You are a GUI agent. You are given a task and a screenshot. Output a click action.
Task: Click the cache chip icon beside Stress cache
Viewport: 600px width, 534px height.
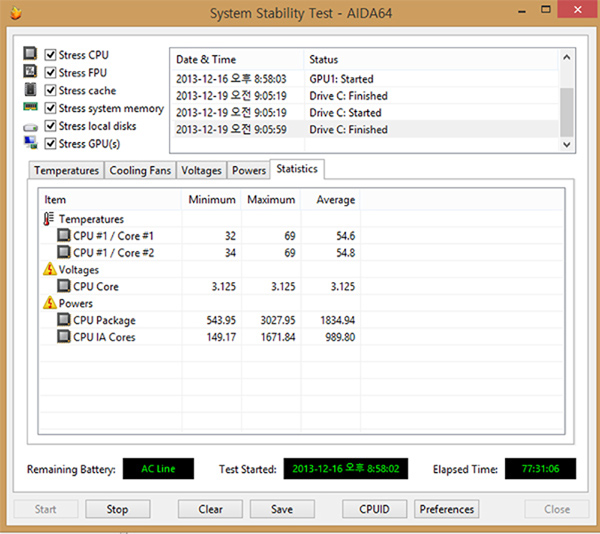point(30,89)
